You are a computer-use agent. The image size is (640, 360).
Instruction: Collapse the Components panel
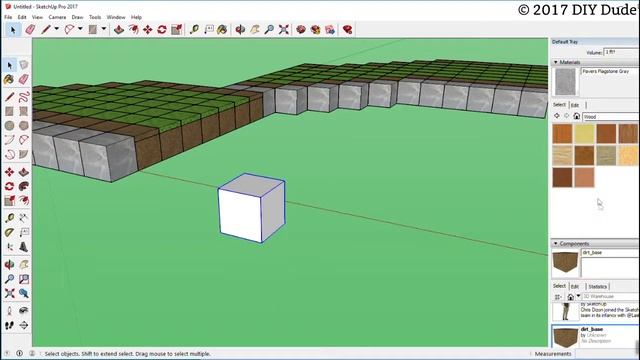click(x=556, y=244)
